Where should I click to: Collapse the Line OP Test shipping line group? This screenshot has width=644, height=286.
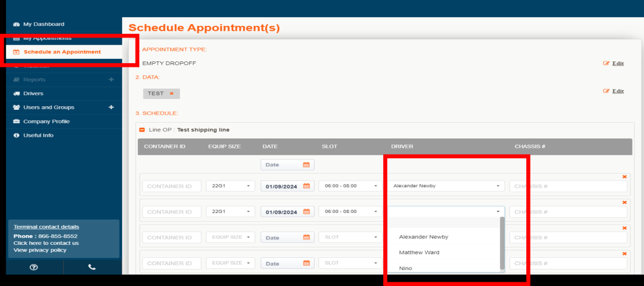pos(142,130)
